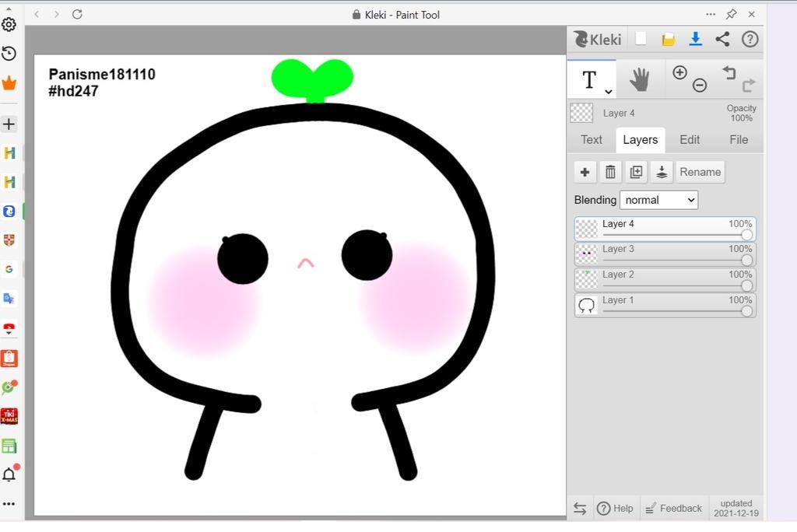Click the current layer preview thumbnail
The height and width of the screenshot is (532, 797).
(581, 113)
